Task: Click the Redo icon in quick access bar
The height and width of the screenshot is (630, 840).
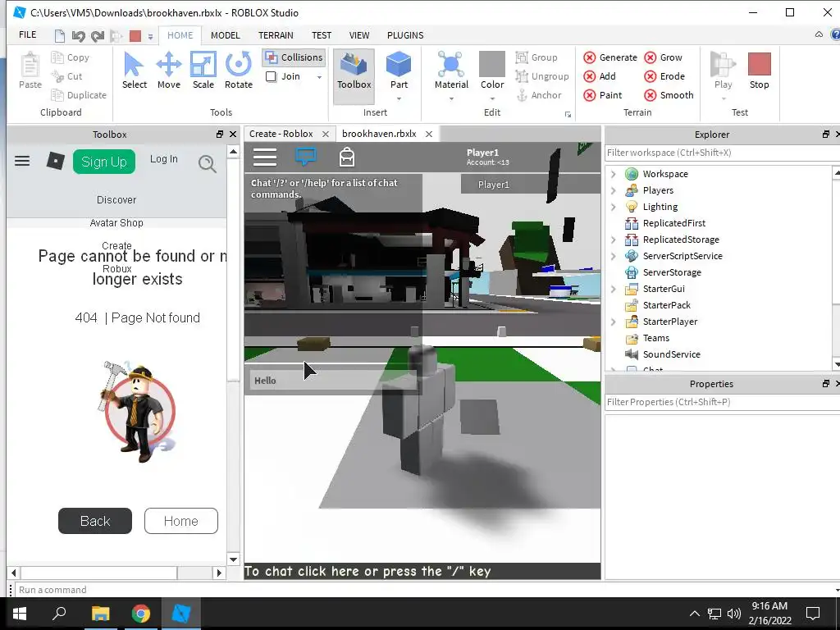Action: (98, 36)
